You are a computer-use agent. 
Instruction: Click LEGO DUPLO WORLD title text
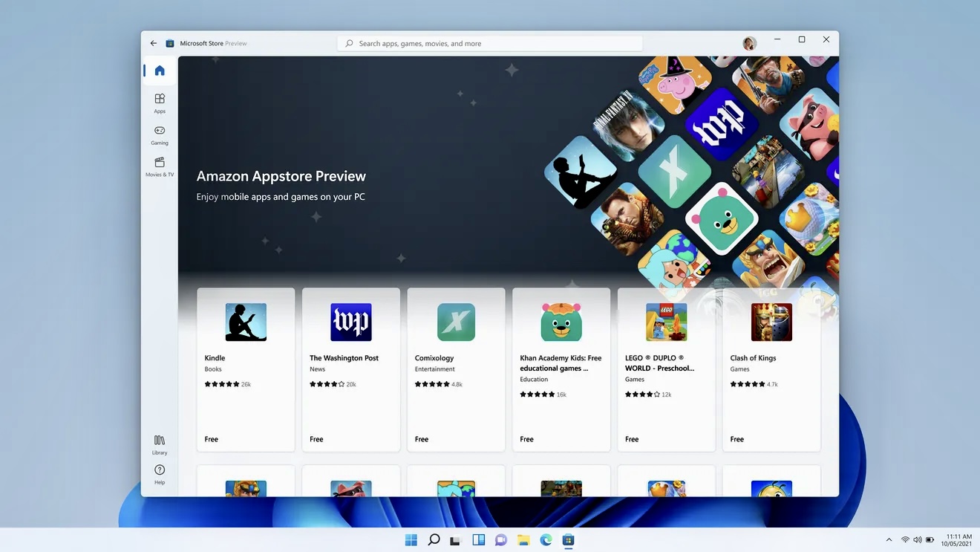click(x=660, y=363)
